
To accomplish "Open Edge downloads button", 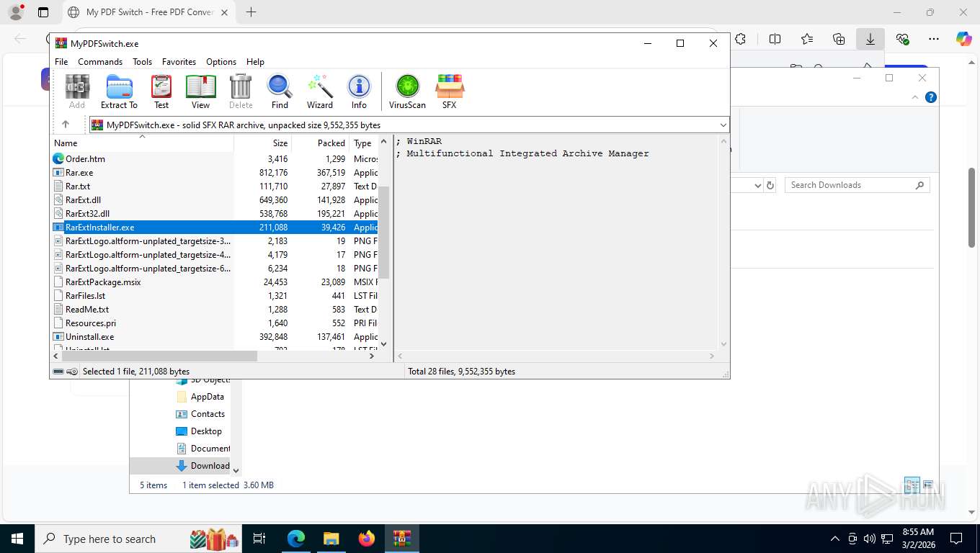I will [870, 39].
